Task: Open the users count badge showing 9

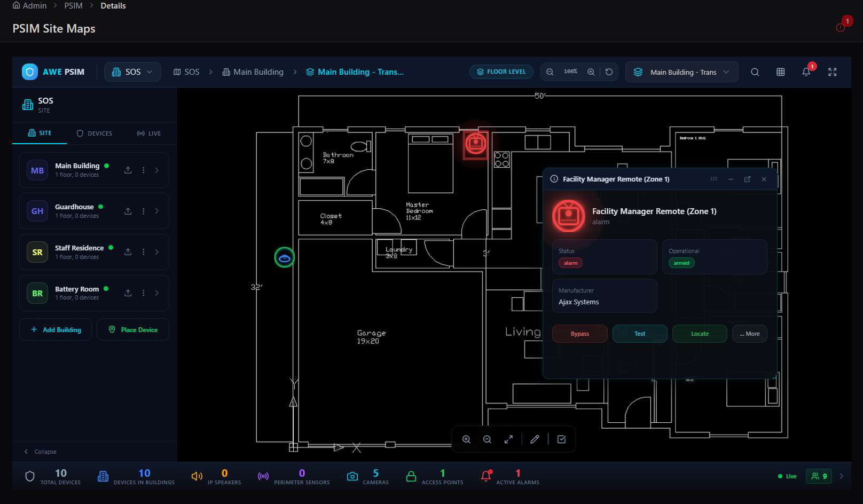Action: click(819, 476)
